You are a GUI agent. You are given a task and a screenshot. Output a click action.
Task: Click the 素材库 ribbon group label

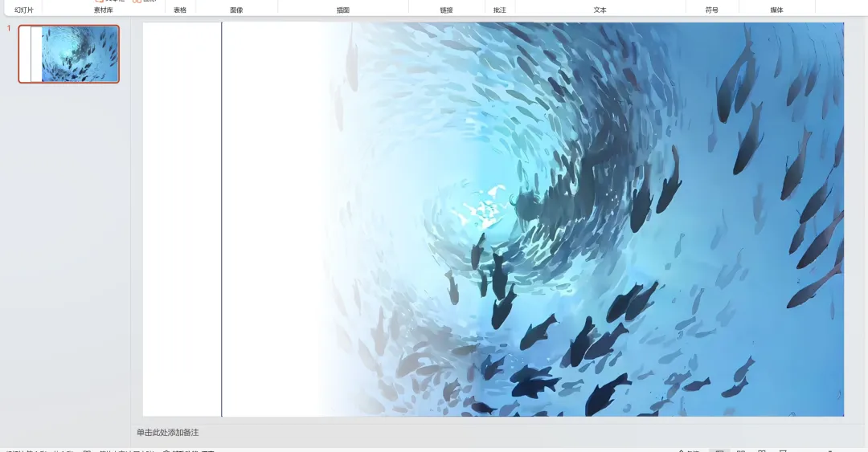pos(104,10)
